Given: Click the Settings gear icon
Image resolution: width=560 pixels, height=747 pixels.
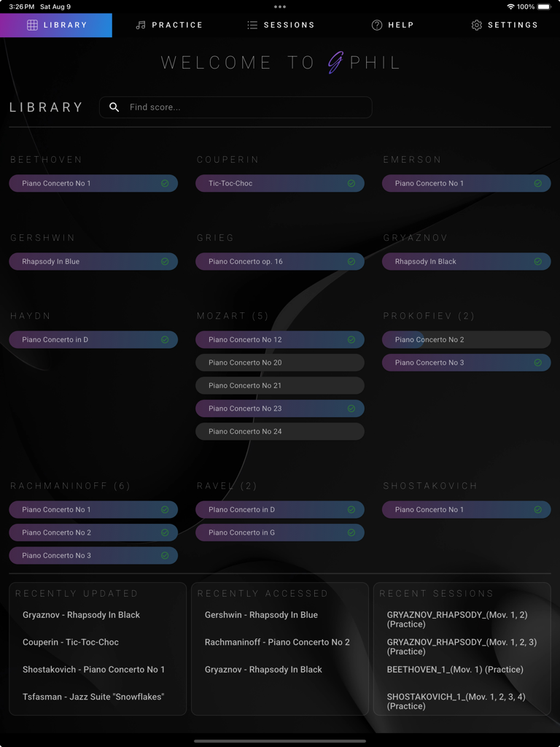Looking at the screenshot, I should [x=477, y=26].
